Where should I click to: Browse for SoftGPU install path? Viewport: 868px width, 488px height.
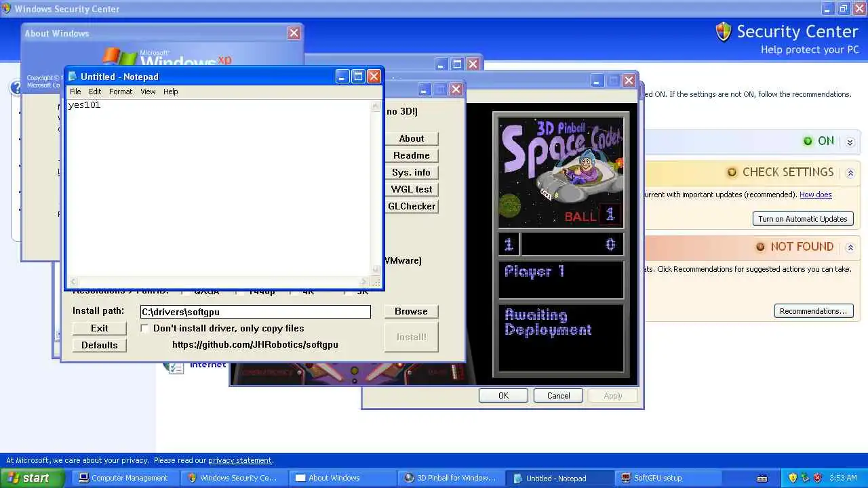coord(411,311)
